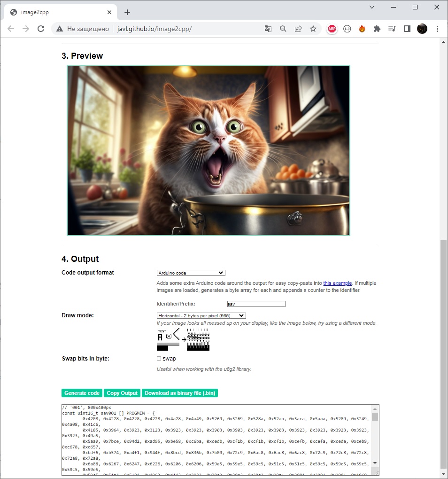The height and width of the screenshot is (479, 448).
Task: Minimize the browser window
Action: pos(394,7)
